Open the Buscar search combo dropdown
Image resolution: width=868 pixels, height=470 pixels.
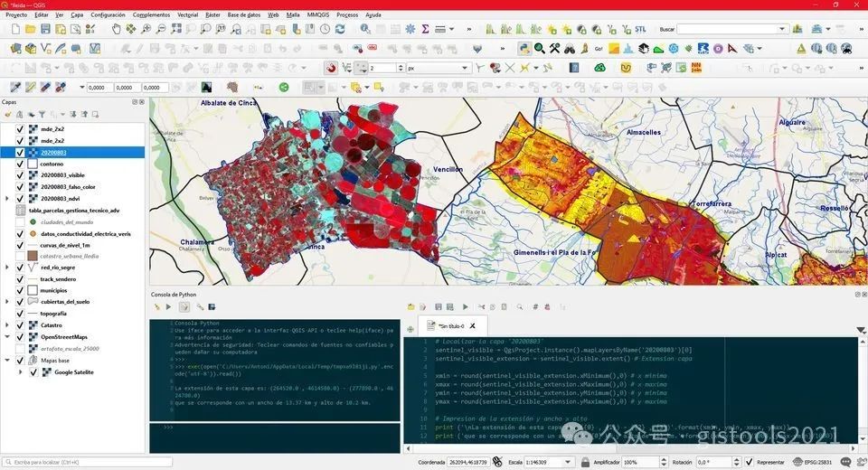tap(781, 29)
